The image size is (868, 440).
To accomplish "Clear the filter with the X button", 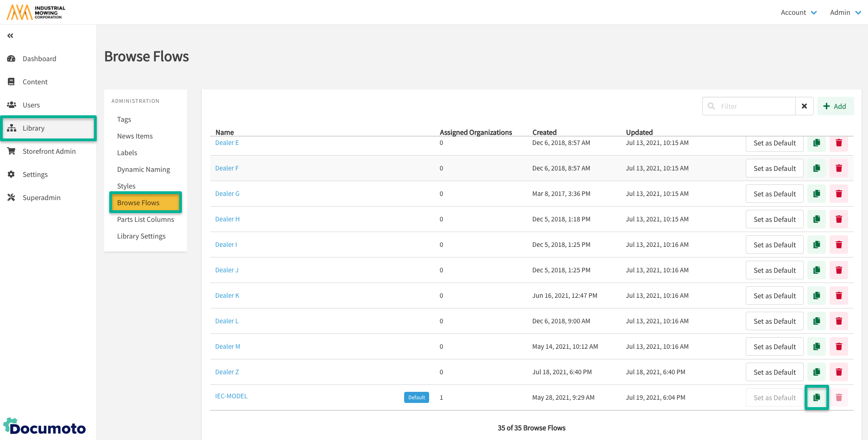I will pos(804,106).
